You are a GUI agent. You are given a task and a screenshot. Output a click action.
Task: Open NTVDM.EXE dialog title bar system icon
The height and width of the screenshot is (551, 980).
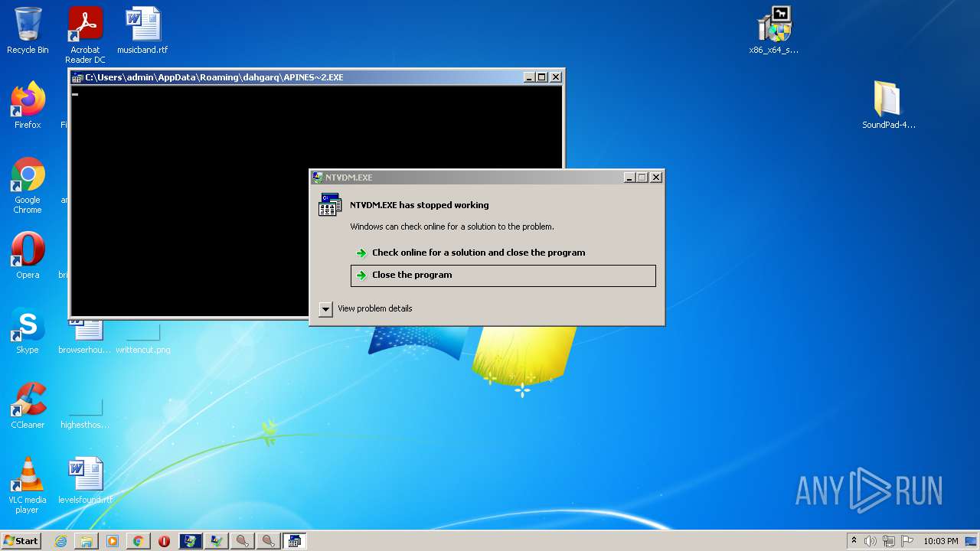318,178
